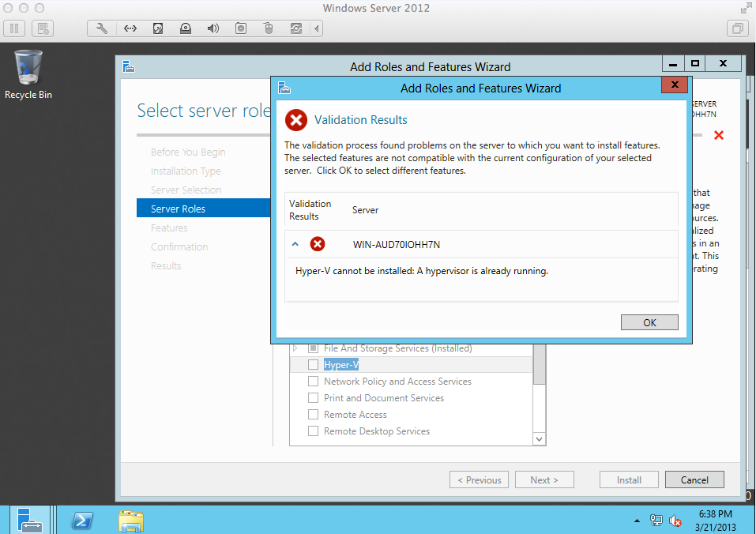Collapse the WIN-AUD70IOHH7N result row

(295, 244)
